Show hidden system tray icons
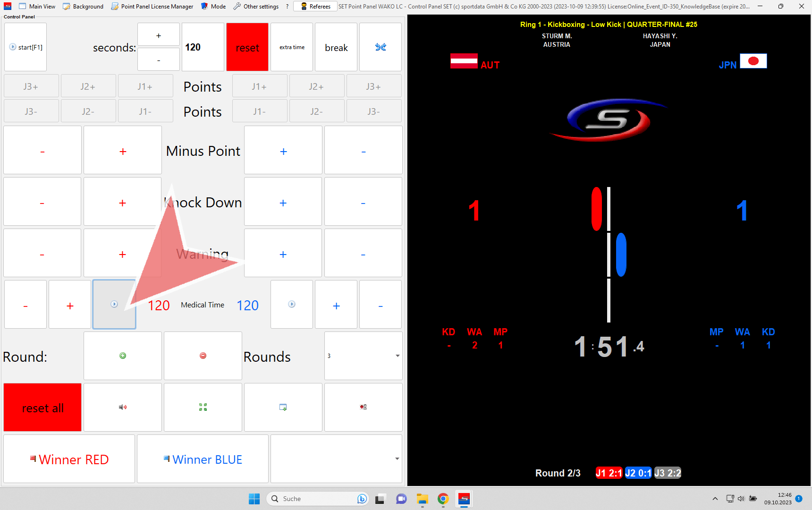 pyautogui.click(x=715, y=499)
